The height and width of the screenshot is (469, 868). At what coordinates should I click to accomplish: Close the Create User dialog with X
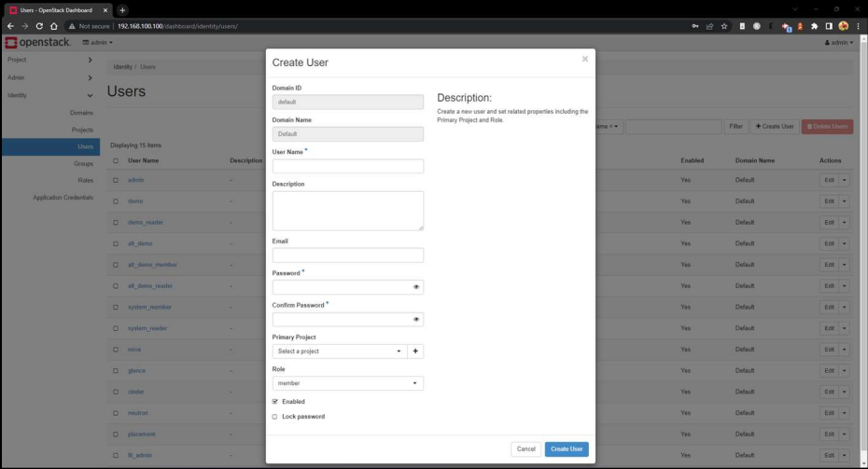[x=585, y=59]
